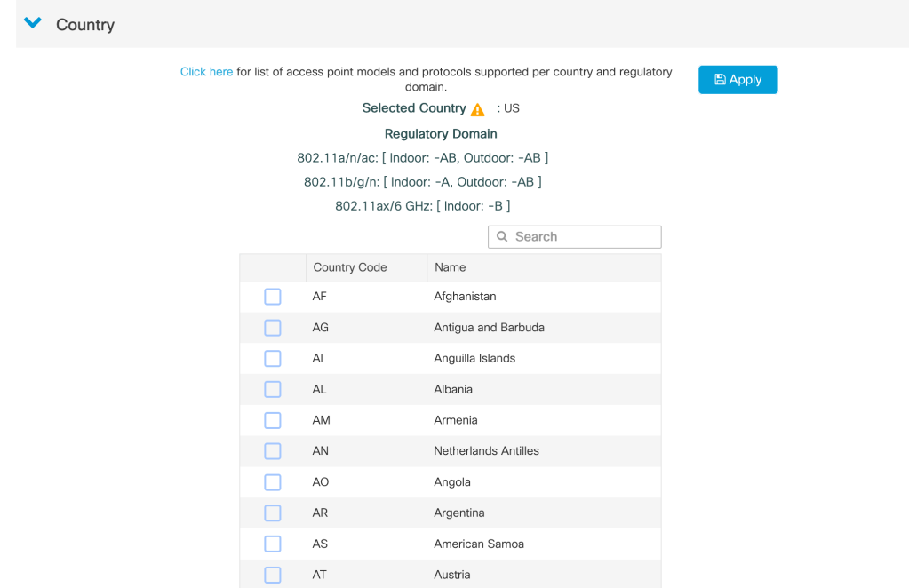Click the Name column header
This screenshot has height=588, width=909.
tap(451, 267)
